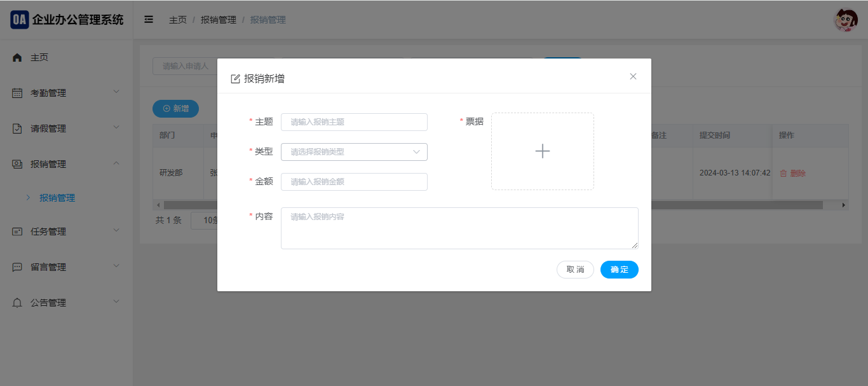Click the home icon beside 主页
868x386 pixels.
point(17,58)
